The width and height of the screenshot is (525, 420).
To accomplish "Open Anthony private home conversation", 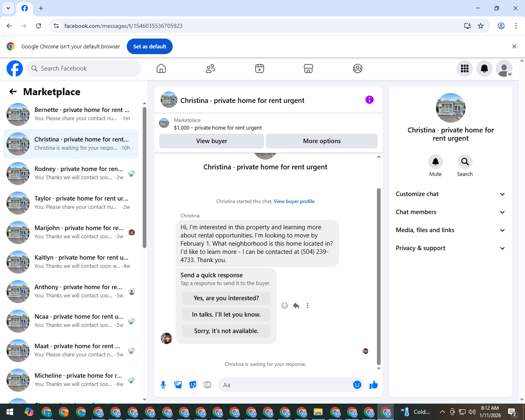I will click(71, 292).
